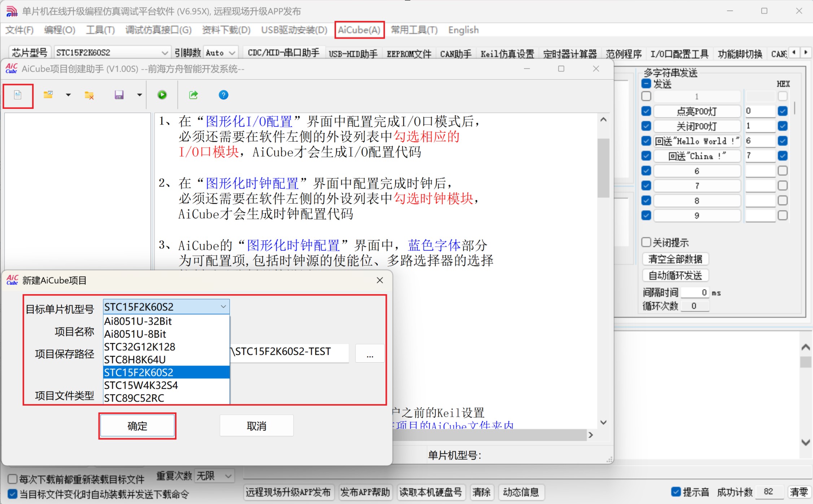Close the 新建AiCube项目 dialog

380,280
